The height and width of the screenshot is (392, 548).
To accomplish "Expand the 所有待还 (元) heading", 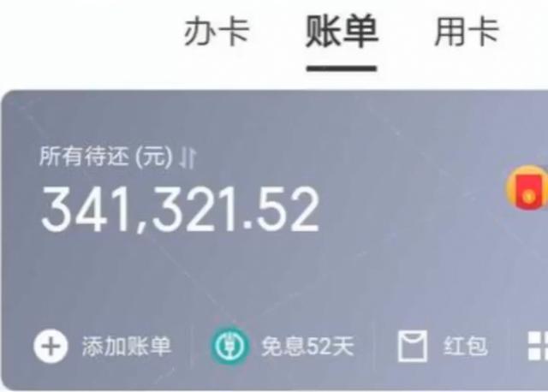I will pos(106,157).
